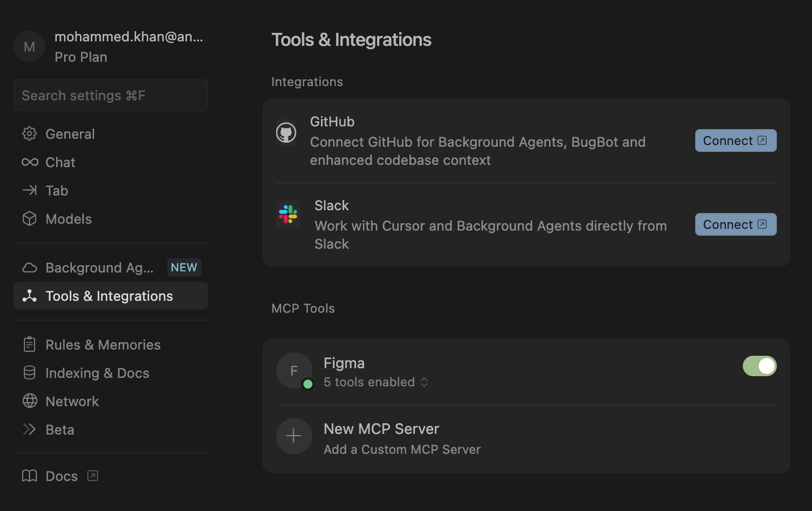Open the Docs external link
Screen dimensions: 812x511
coord(61,476)
